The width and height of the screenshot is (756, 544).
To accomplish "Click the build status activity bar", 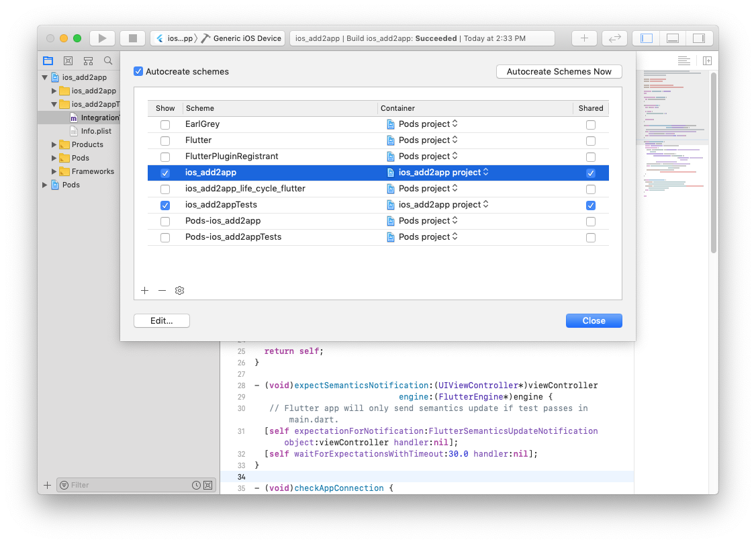I will (422, 38).
